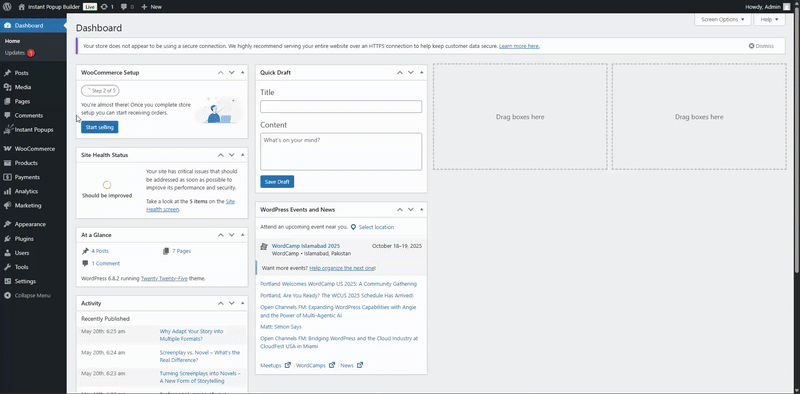Click the Plugins plug icon
The image size is (800, 394).
(x=7, y=238)
